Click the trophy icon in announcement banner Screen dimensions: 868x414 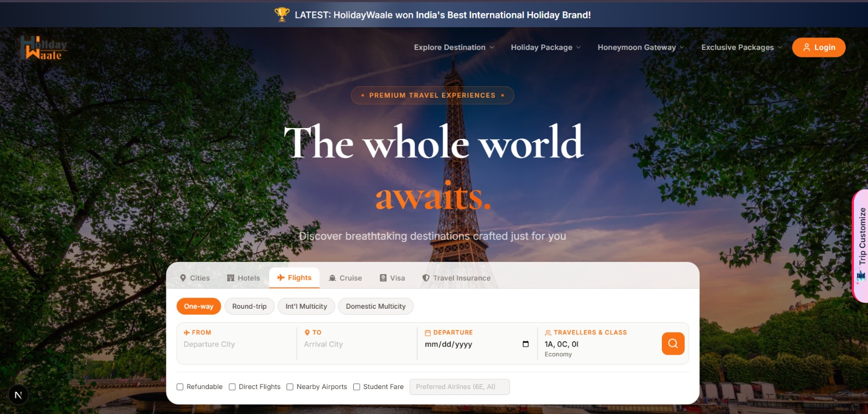coord(282,15)
